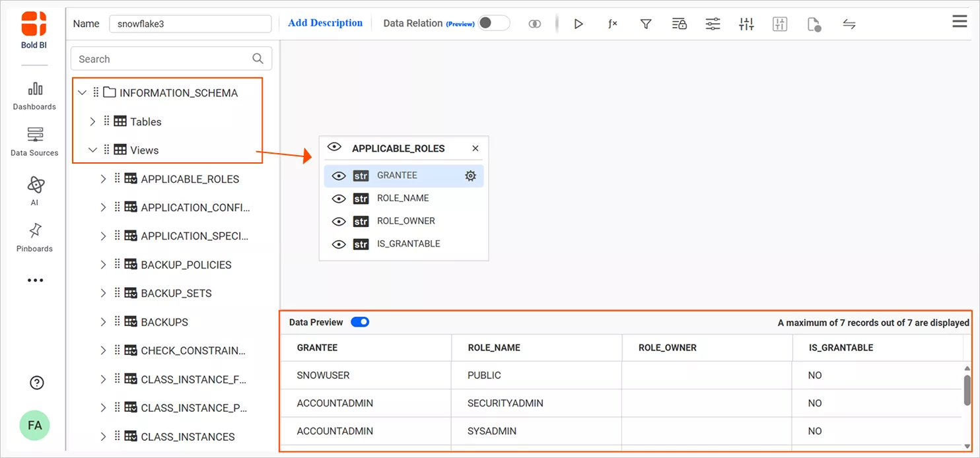
Task: Open the hamburger menu at top right
Action: pyautogui.click(x=960, y=22)
